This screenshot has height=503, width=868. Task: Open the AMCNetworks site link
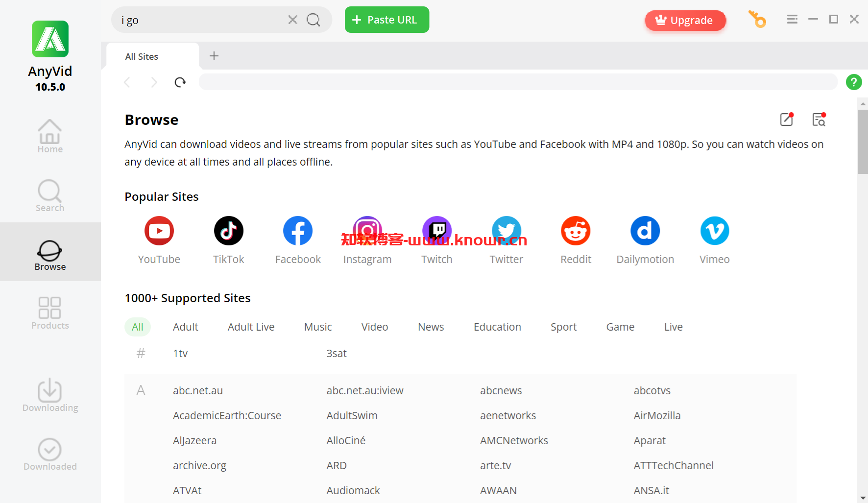(x=514, y=440)
